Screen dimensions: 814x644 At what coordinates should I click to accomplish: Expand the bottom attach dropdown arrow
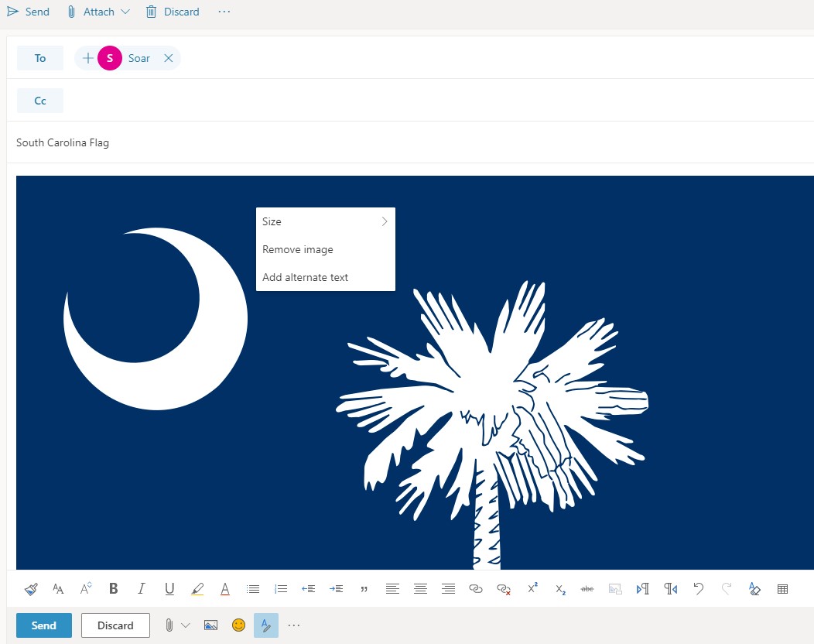(186, 625)
